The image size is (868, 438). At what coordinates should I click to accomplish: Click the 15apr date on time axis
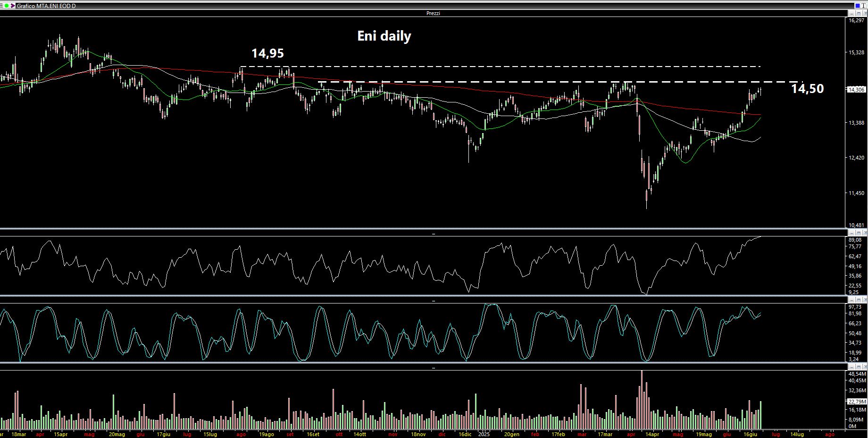click(x=60, y=434)
